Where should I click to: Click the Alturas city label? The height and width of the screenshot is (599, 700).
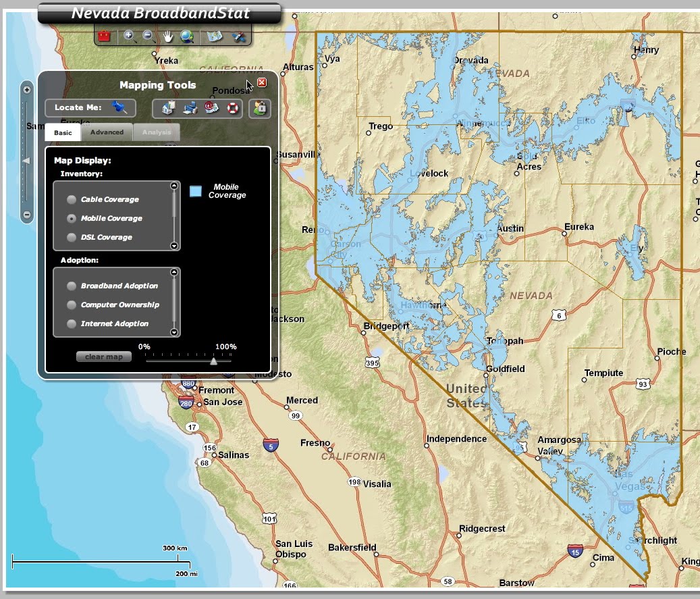(x=298, y=67)
